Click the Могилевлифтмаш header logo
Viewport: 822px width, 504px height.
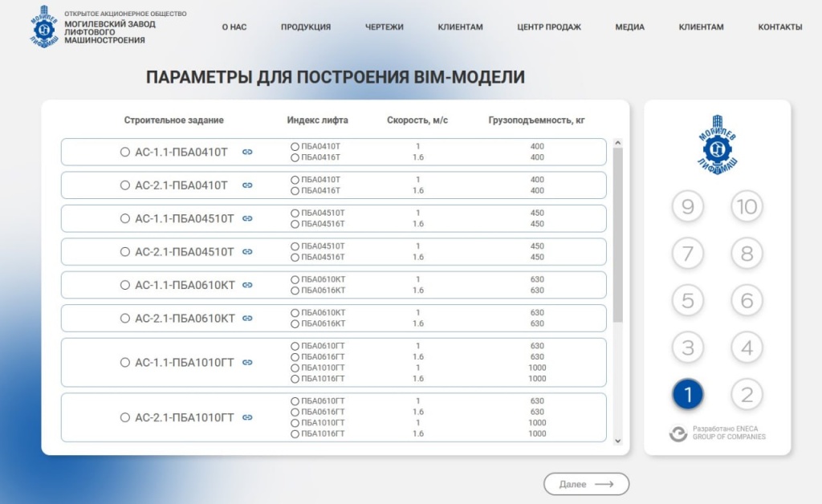tap(44, 26)
